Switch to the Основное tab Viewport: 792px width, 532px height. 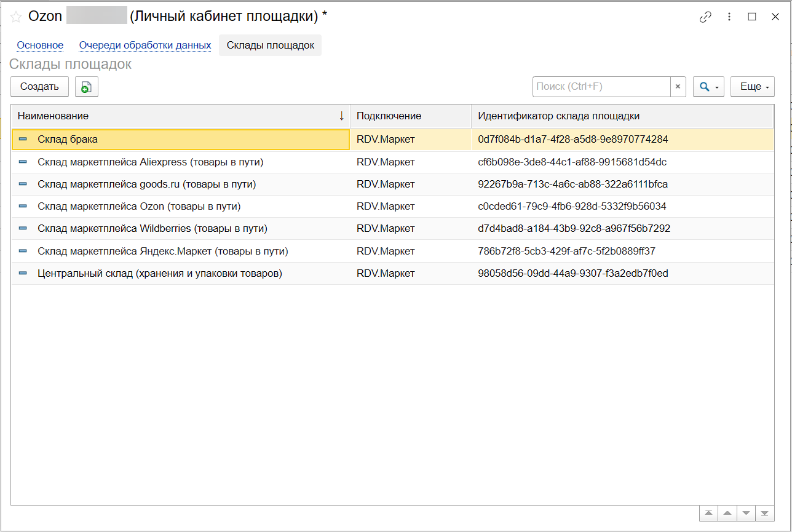(x=40, y=46)
